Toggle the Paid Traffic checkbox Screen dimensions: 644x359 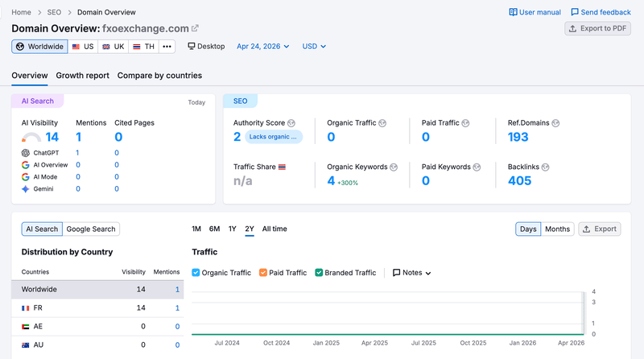point(263,272)
